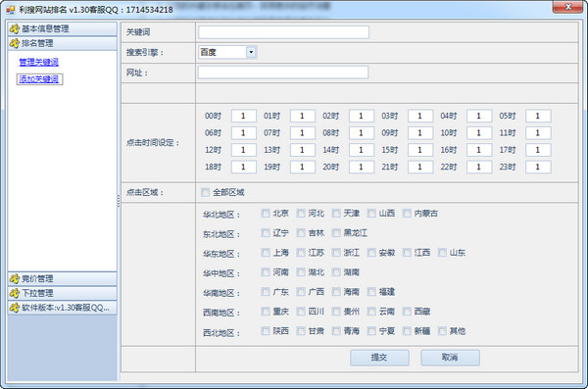Check the 河北 region

point(301,214)
